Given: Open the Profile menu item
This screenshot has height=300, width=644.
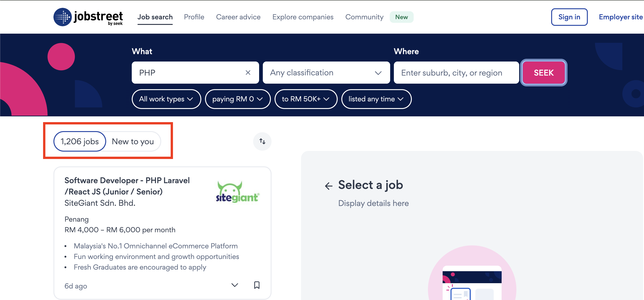Looking at the screenshot, I should pyautogui.click(x=194, y=17).
